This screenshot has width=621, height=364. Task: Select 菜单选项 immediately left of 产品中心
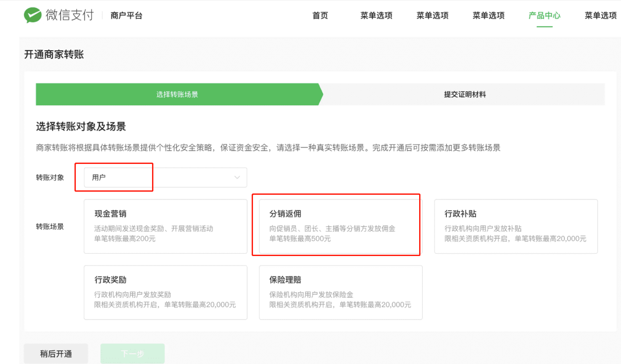click(488, 16)
